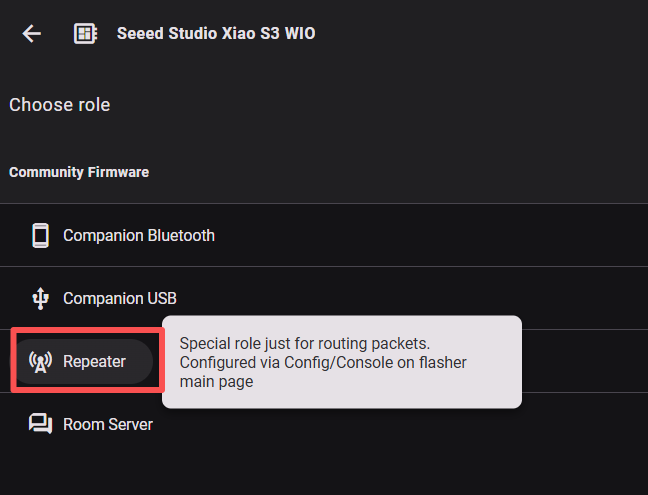Click the USB symbol icon
The width and height of the screenshot is (648, 495).
click(x=40, y=298)
